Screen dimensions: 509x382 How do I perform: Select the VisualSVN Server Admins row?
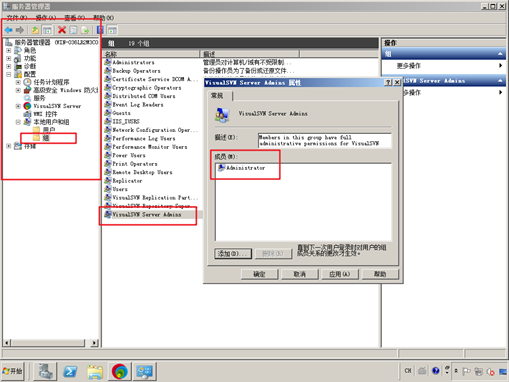pos(143,215)
